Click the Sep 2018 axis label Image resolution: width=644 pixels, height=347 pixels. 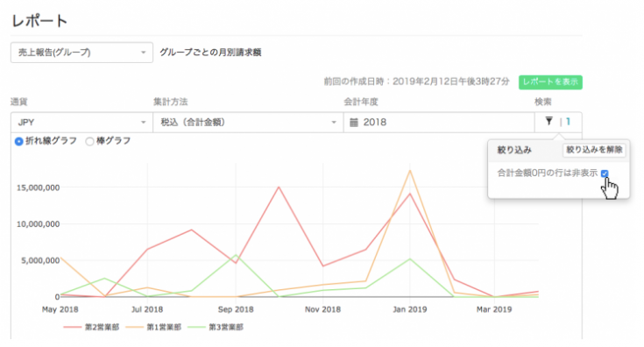coord(236,309)
